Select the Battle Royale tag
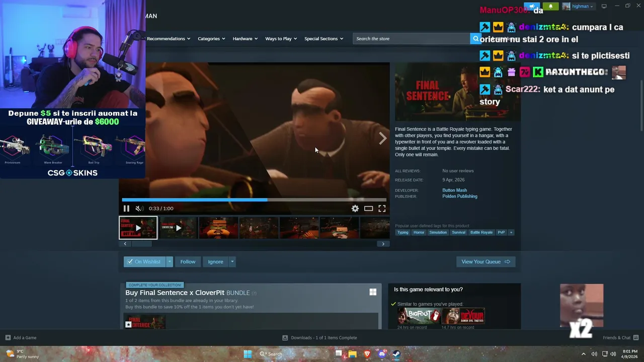This screenshot has width=644, height=362. pyautogui.click(x=481, y=232)
